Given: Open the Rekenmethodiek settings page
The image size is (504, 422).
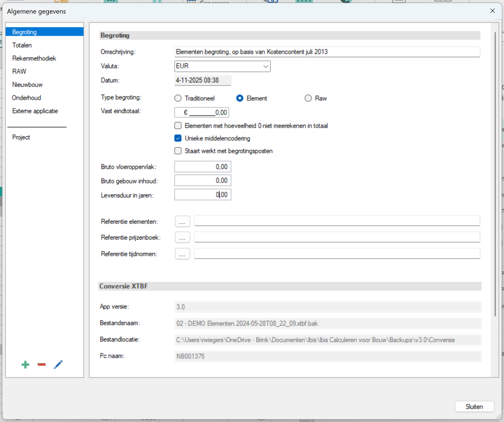Looking at the screenshot, I should click(x=34, y=58).
